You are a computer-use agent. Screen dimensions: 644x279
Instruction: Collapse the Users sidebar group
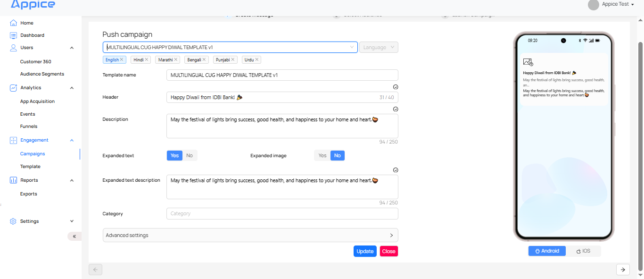(72, 48)
